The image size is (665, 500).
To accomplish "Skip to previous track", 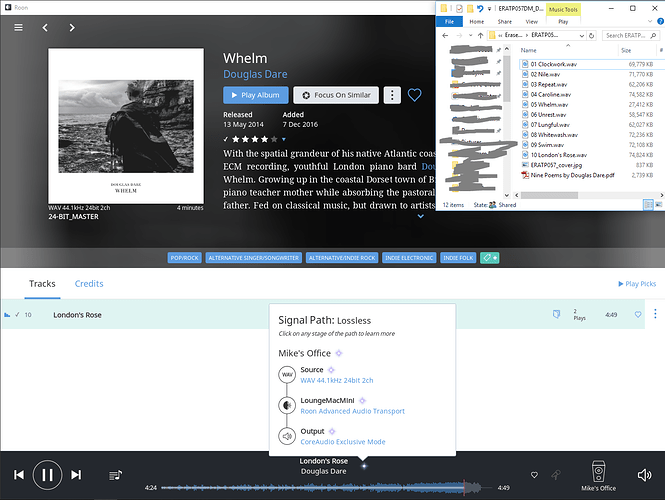I will tap(19, 475).
